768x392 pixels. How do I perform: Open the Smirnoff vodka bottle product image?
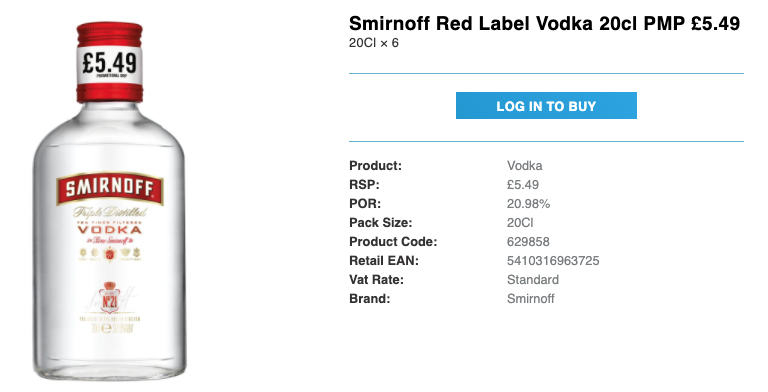pos(110,201)
